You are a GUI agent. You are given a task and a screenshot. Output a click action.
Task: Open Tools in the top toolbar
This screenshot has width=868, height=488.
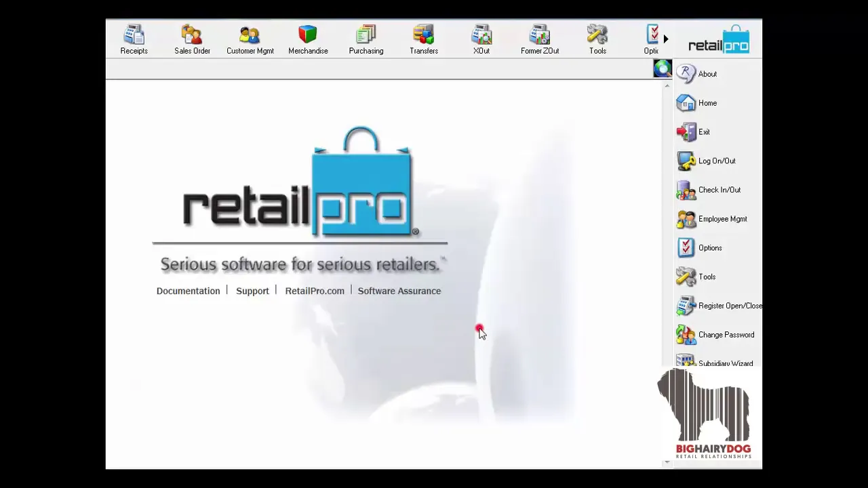[597, 39]
